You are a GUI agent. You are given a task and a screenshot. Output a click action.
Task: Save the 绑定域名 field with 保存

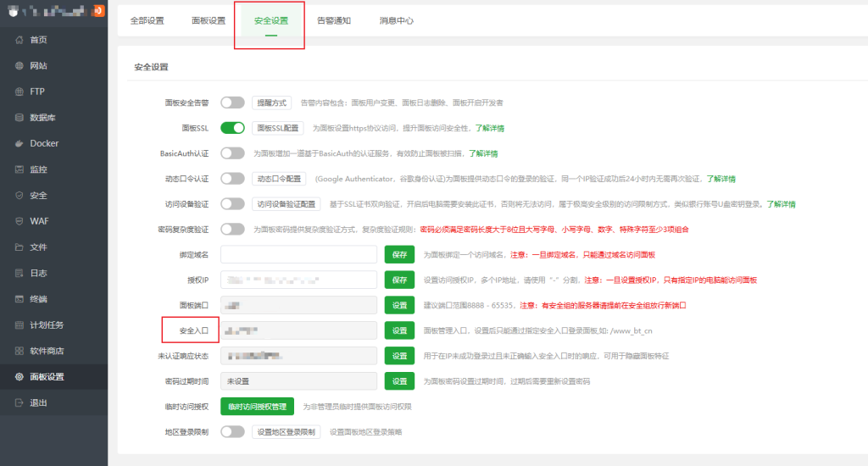tap(400, 254)
